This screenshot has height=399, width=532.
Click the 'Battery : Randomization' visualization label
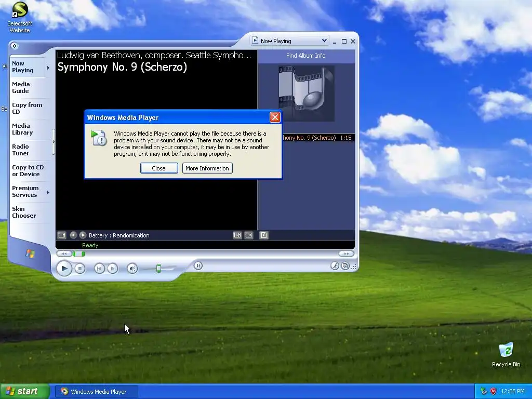(119, 235)
